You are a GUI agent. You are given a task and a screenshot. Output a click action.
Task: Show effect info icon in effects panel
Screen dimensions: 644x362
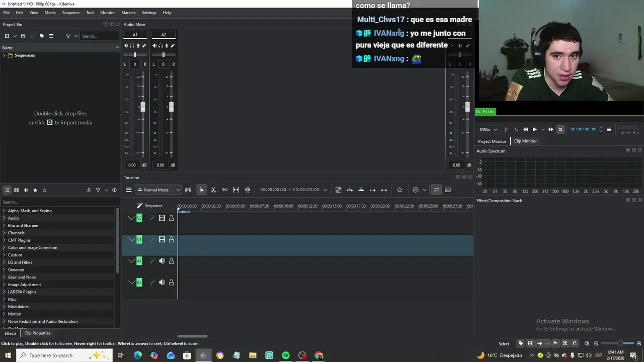point(114,190)
